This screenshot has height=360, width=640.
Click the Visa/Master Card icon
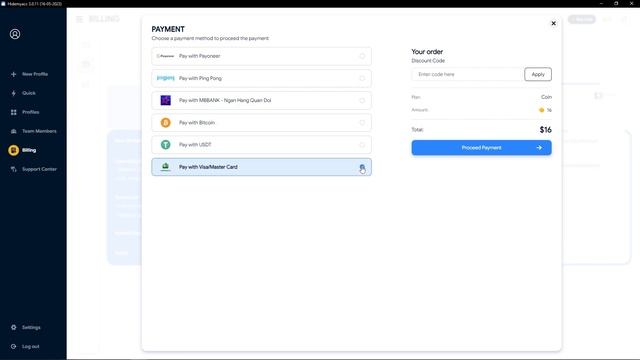pyautogui.click(x=165, y=167)
